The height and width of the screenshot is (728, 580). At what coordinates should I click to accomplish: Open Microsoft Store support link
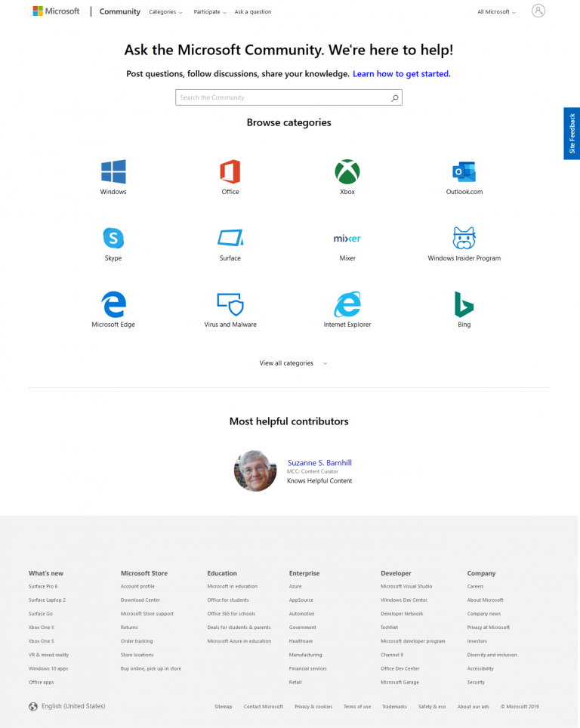click(147, 614)
